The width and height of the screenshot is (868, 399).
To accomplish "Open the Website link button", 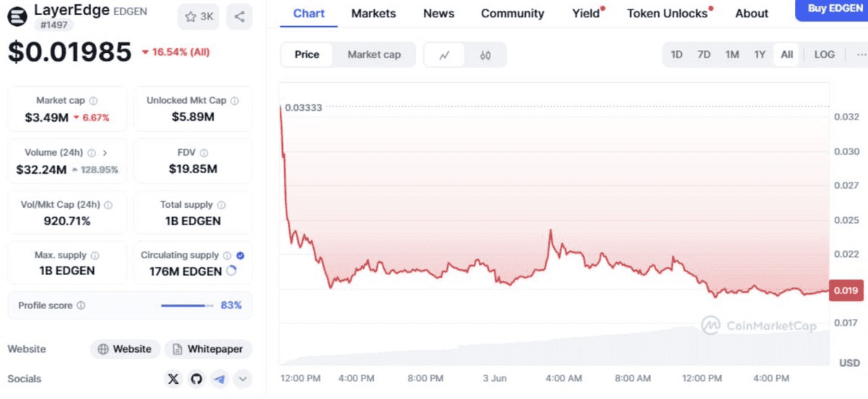I will [x=124, y=349].
